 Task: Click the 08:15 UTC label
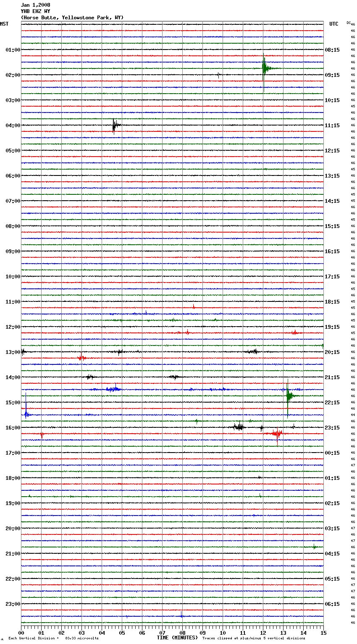tap(332, 50)
